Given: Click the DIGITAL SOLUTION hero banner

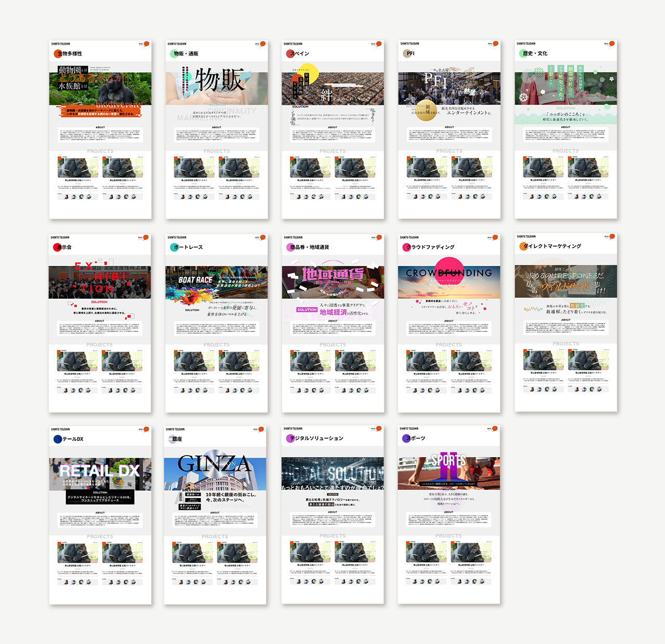Looking at the screenshot, I should point(332,473).
